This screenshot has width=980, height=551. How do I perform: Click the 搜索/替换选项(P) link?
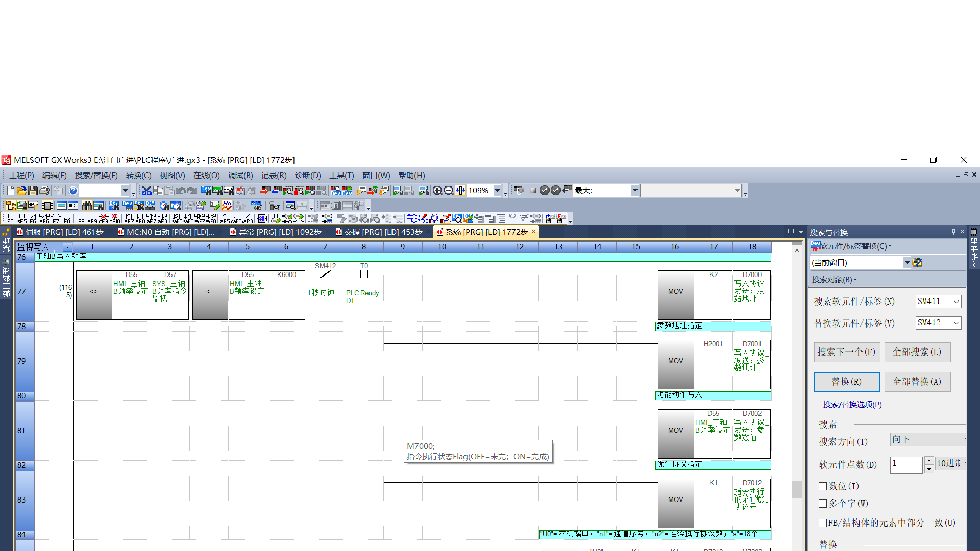pos(851,405)
